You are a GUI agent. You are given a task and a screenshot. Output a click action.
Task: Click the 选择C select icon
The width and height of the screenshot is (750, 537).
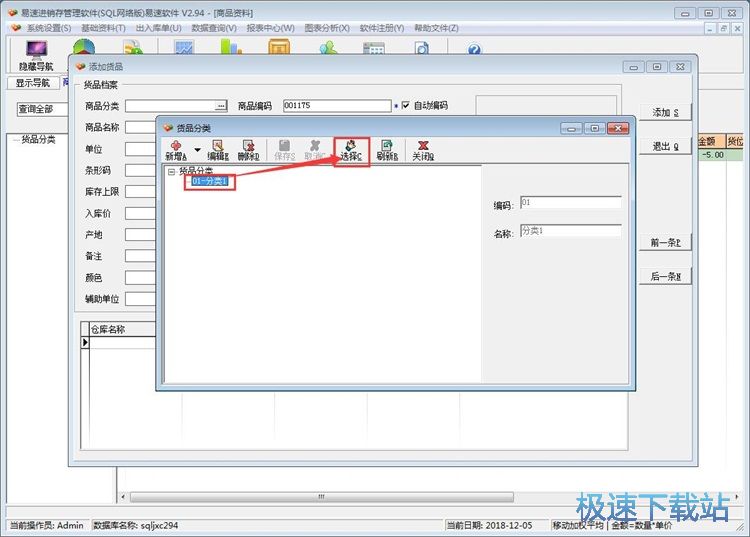tap(351, 151)
